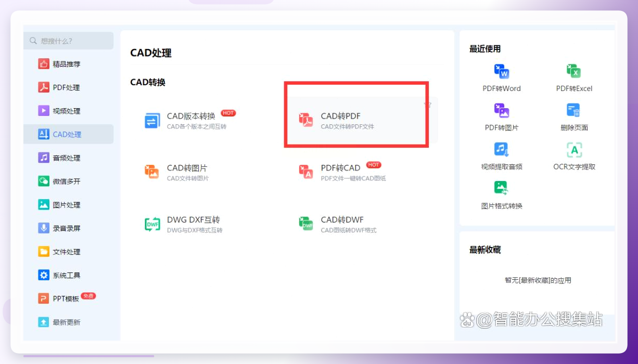
Task: Open the 录音录屏 microphone icon category
Action: 44,228
